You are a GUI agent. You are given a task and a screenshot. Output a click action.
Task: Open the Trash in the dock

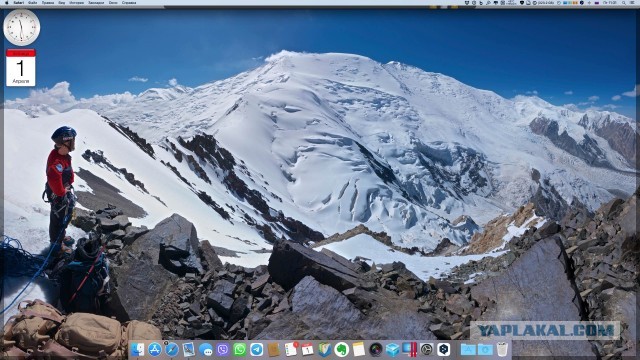pos(502,349)
